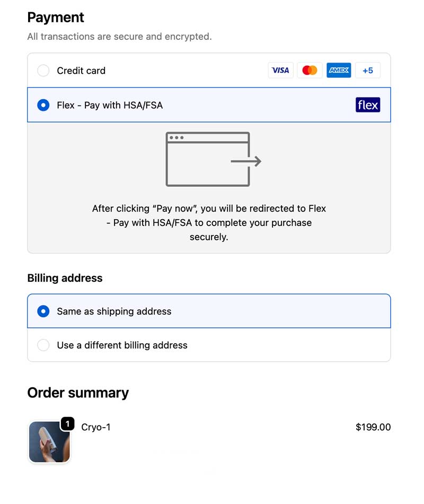Click the "Billing address" heading
The height and width of the screenshot is (504, 424).
point(65,278)
